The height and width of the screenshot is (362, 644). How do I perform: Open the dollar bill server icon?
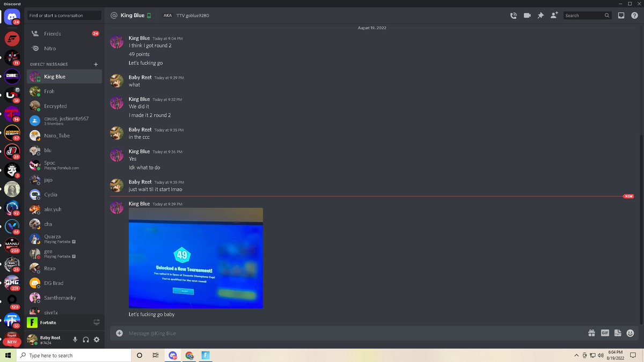(x=12, y=189)
